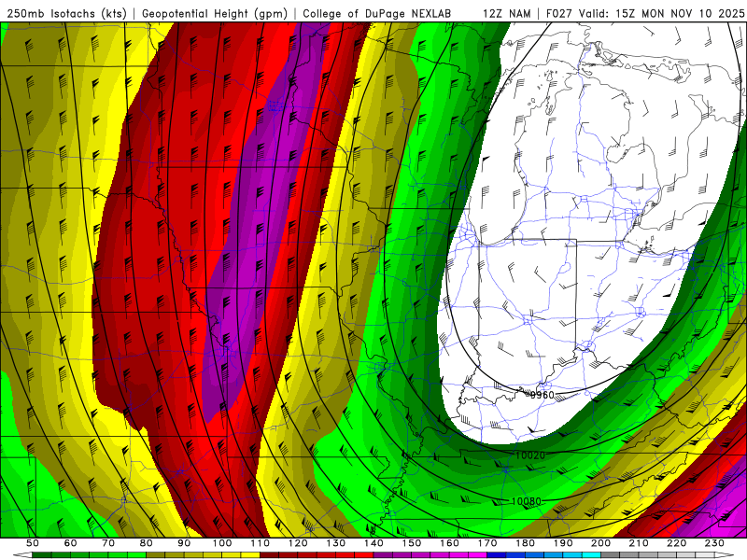This screenshot has width=747, height=560.
Task: Click the '250mb Isotachs (kts)' title text
Action: (x=66, y=13)
